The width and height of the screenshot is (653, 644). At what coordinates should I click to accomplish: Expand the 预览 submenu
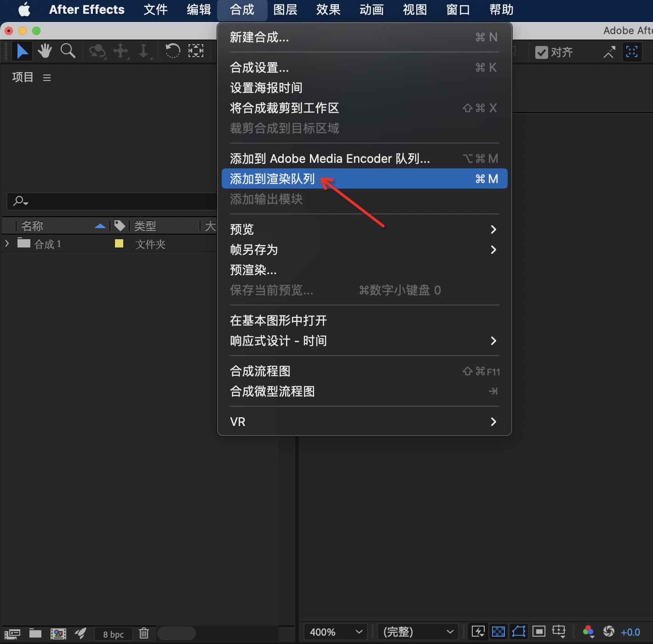point(364,229)
